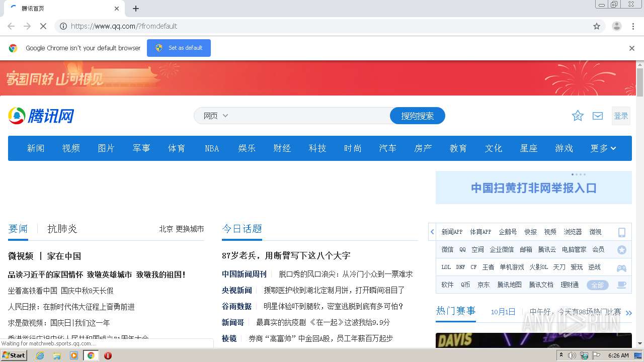This screenshot has width=644, height=362.
Task: Click the Chrome address bar URL
Action: [124, 26]
